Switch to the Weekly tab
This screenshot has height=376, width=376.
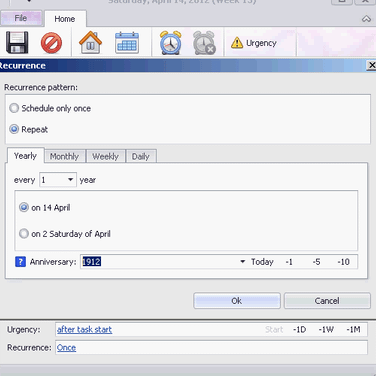pyautogui.click(x=106, y=156)
